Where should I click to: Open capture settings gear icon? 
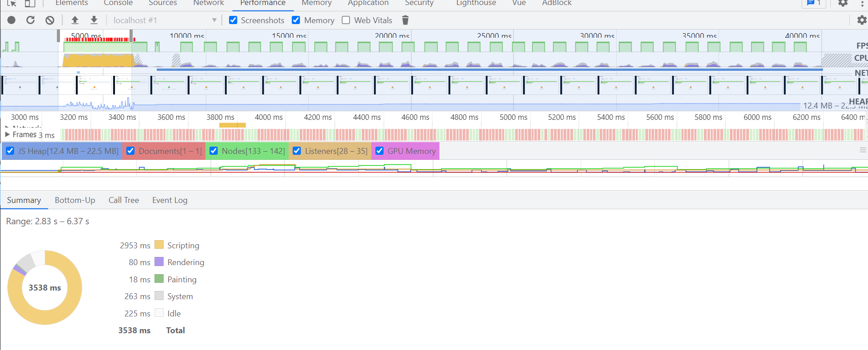(861, 20)
